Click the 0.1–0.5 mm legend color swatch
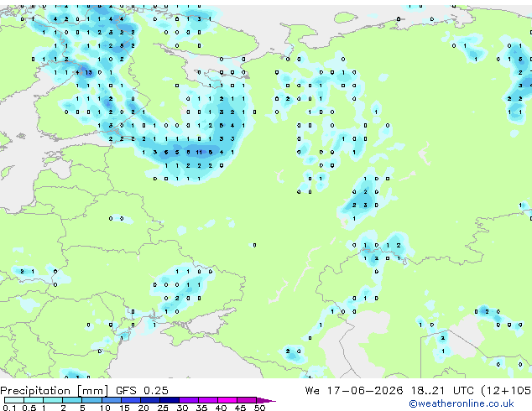Image resolution: width=532 pixels, height=411 pixels. click(14, 400)
